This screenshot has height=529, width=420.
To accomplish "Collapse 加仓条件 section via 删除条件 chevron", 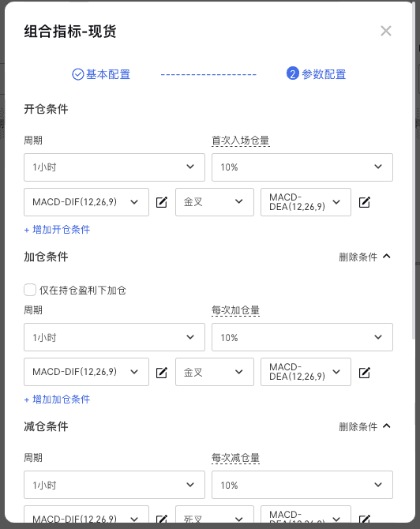I will [x=387, y=257].
